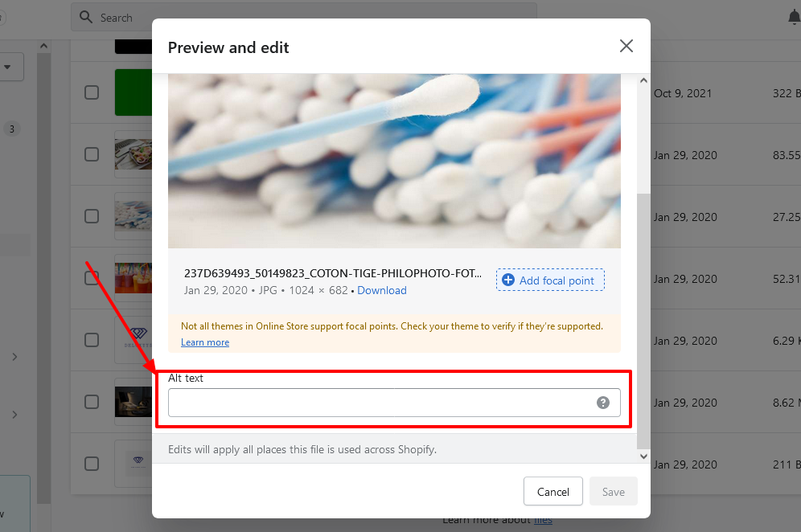Click the Save button

pyautogui.click(x=613, y=492)
